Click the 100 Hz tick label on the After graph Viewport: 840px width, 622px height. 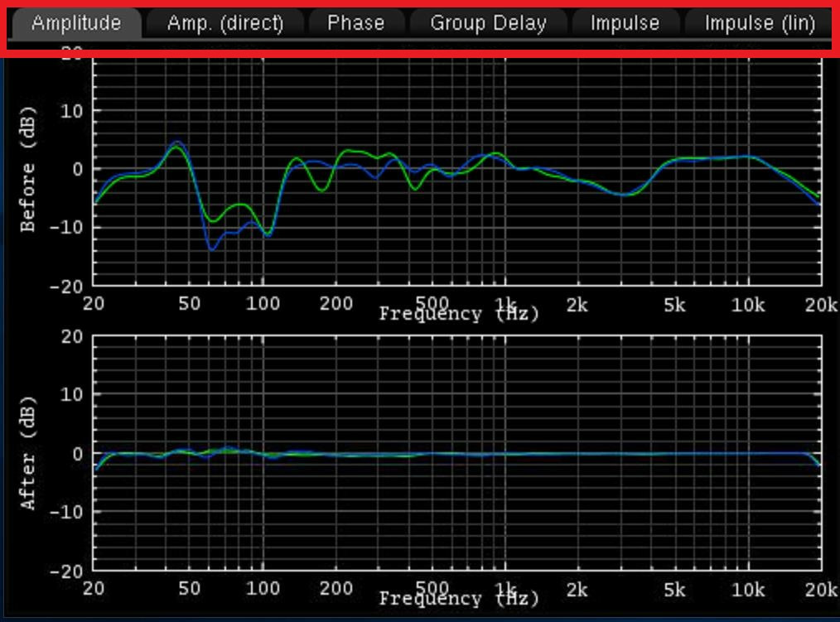(x=263, y=588)
